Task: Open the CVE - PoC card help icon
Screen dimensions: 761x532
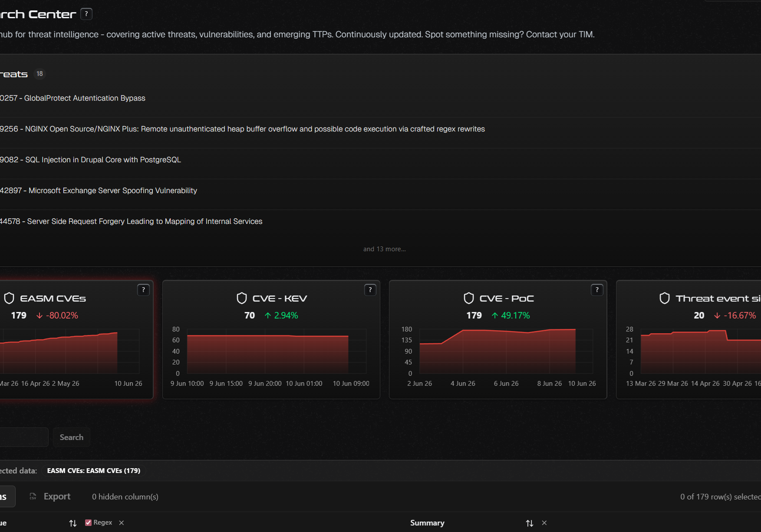Action: [597, 290]
